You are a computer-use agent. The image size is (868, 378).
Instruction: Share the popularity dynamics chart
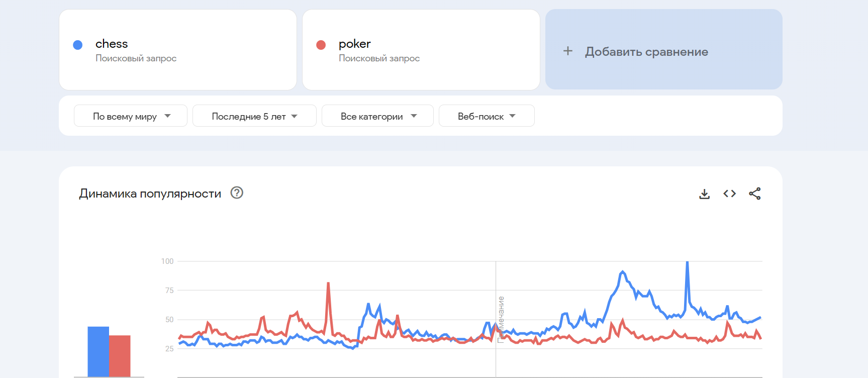click(754, 194)
